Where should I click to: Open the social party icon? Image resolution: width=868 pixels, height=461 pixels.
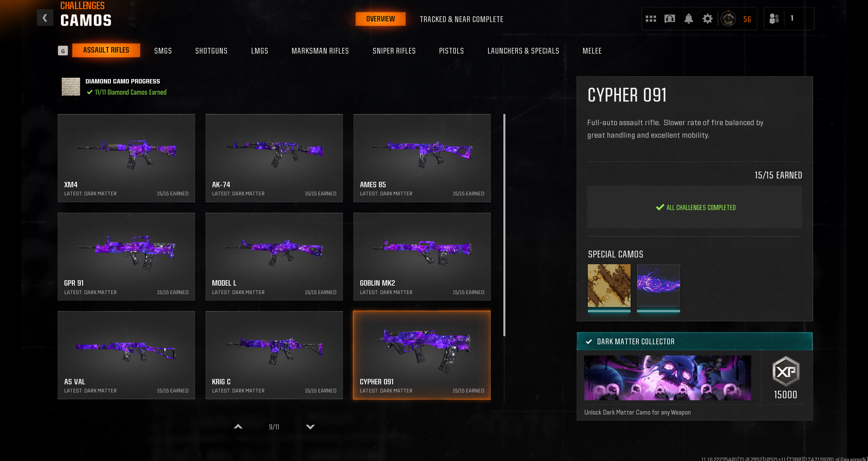(774, 19)
